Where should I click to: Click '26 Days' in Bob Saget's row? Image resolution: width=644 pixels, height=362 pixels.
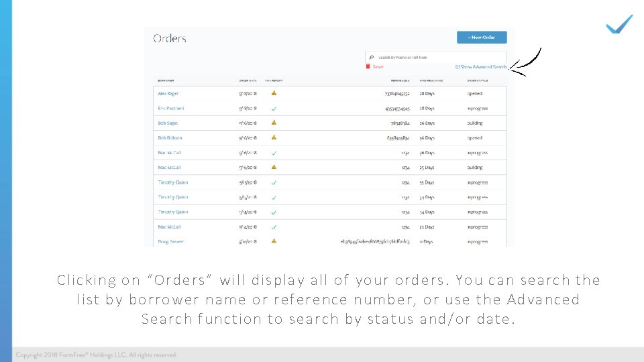[427, 123]
